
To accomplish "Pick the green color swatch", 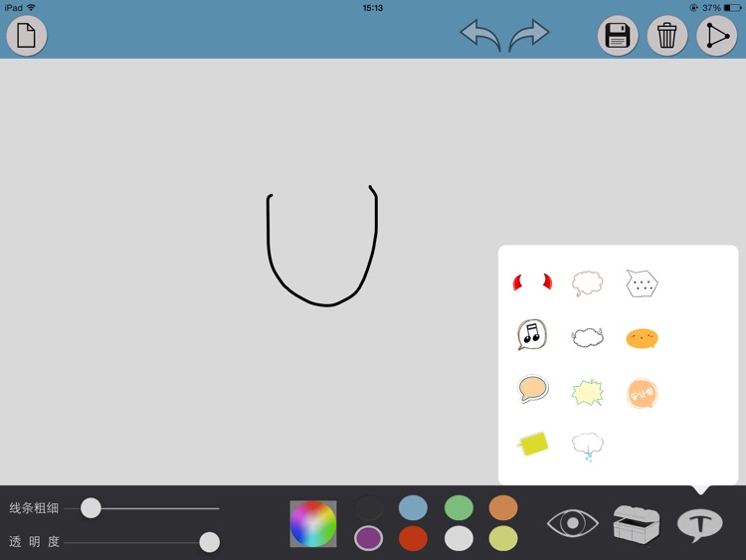I will 459,507.
